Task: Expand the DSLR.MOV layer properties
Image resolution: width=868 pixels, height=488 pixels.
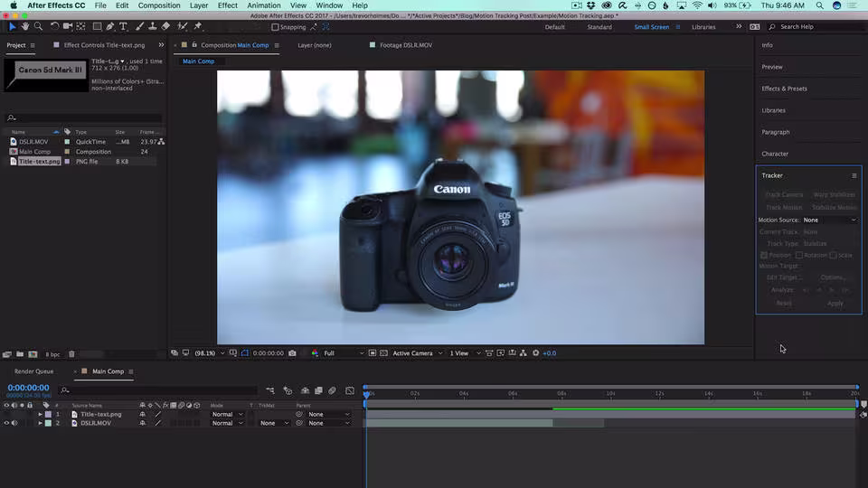Action: tap(40, 423)
